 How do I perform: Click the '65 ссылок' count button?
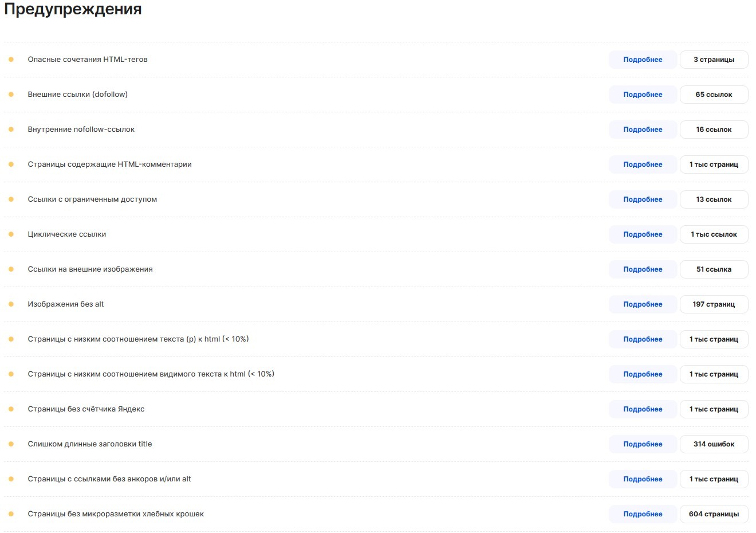(714, 95)
